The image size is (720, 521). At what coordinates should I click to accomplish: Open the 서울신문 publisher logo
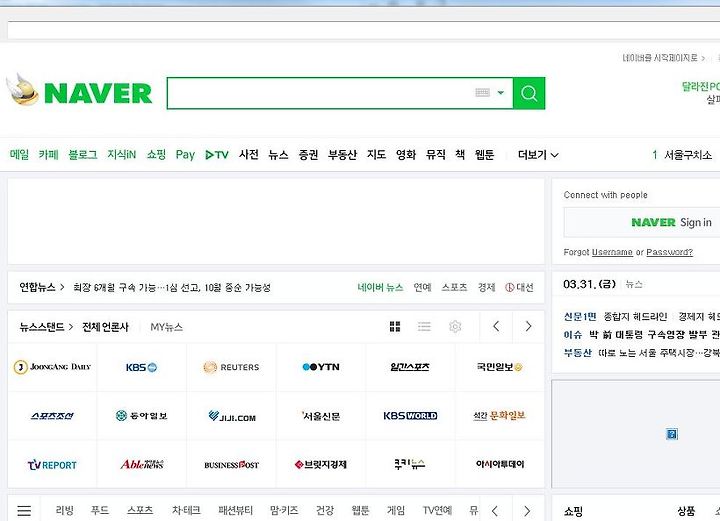pos(321,416)
